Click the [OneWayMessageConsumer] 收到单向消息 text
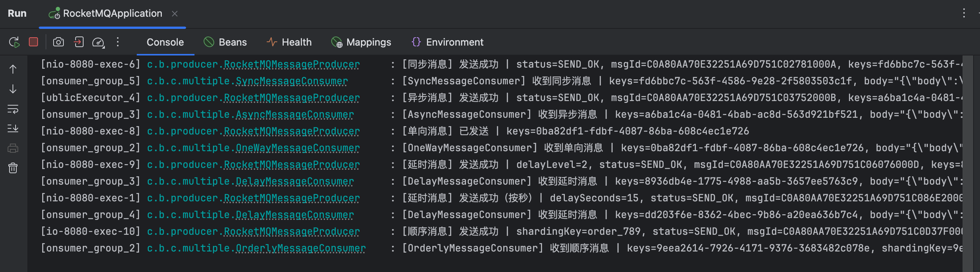The width and height of the screenshot is (980, 272). pos(503,148)
